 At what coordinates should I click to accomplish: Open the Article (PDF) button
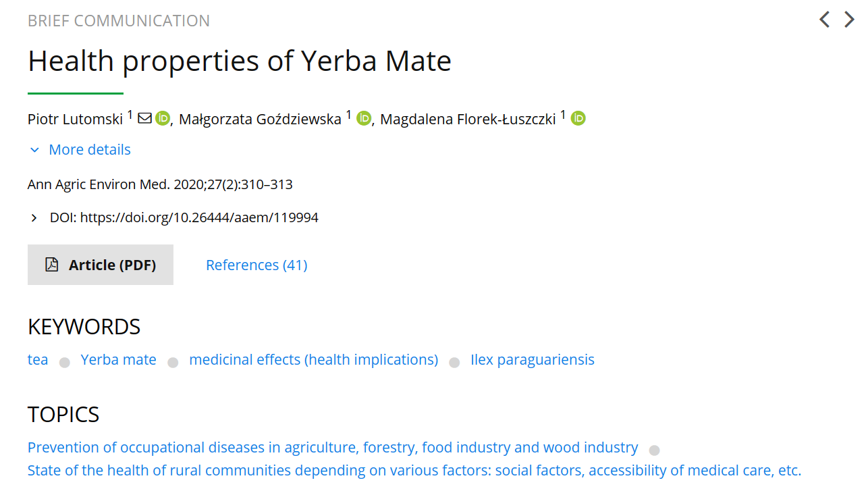(101, 265)
